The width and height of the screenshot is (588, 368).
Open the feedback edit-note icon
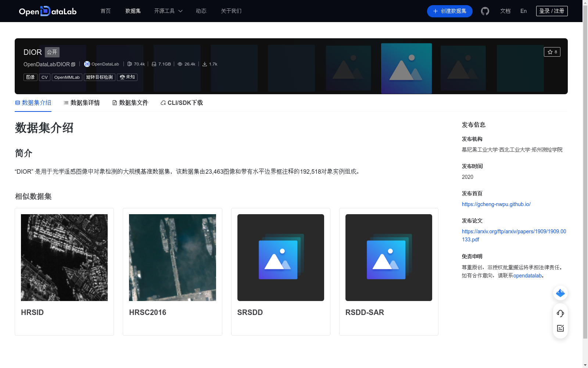(x=560, y=328)
